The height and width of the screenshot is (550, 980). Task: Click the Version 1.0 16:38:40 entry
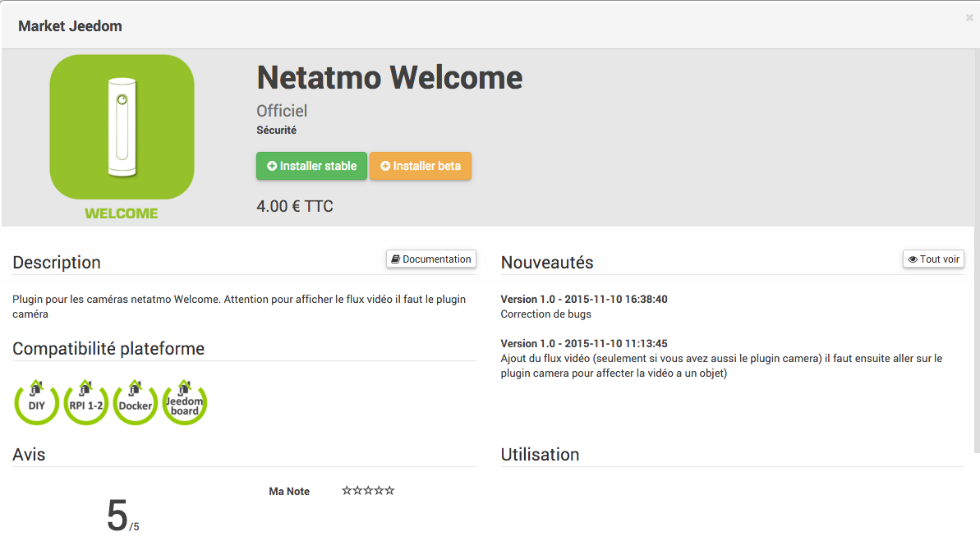tap(584, 299)
